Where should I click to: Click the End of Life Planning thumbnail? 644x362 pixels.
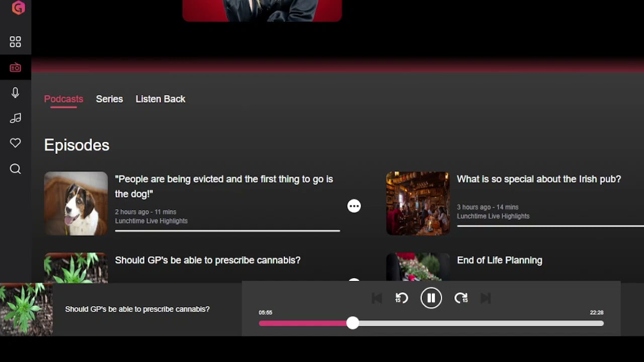(x=418, y=267)
